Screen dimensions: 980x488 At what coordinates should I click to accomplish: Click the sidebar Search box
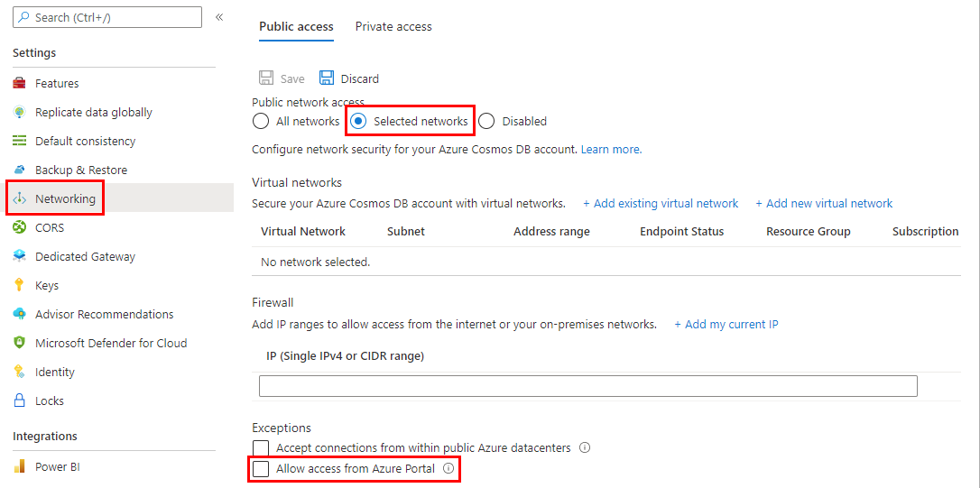point(107,17)
